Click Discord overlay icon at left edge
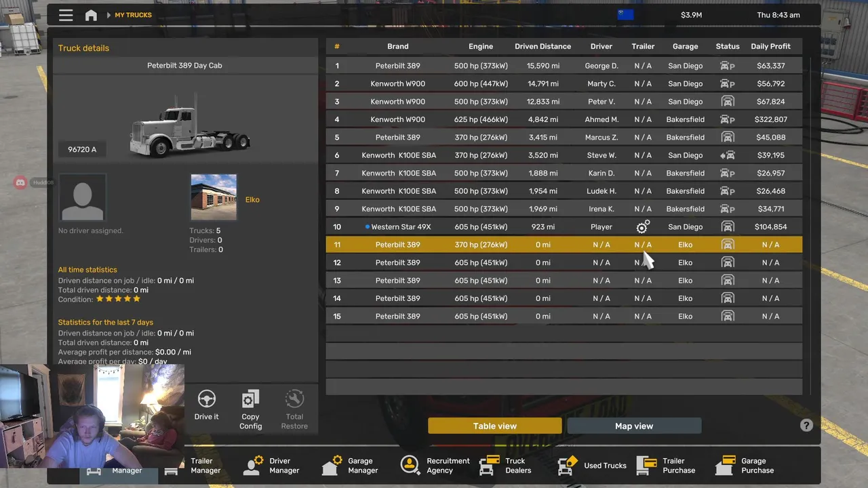The height and width of the screenshot is (488, 868). [20, 182]
